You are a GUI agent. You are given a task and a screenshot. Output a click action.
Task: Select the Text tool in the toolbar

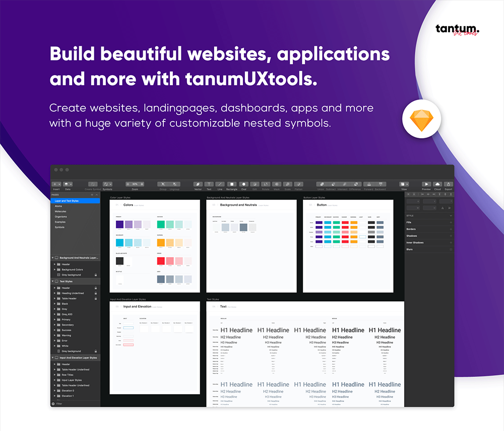(x=209, y=184)
